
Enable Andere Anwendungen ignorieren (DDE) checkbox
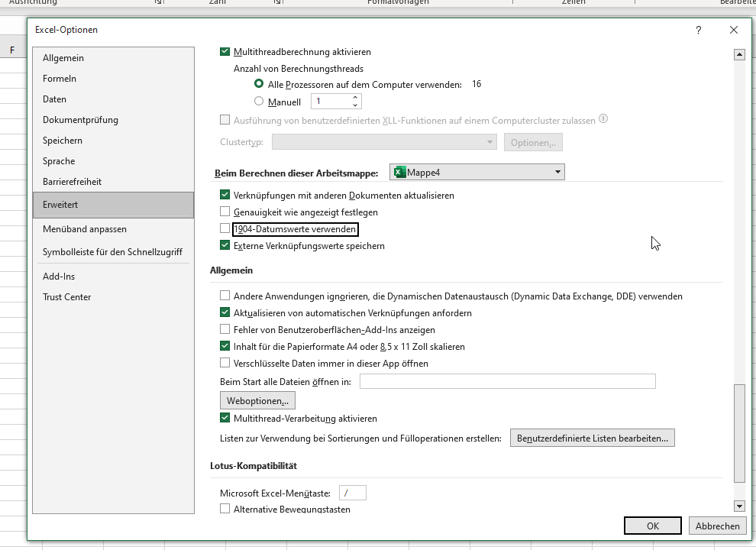coord(225,296)
